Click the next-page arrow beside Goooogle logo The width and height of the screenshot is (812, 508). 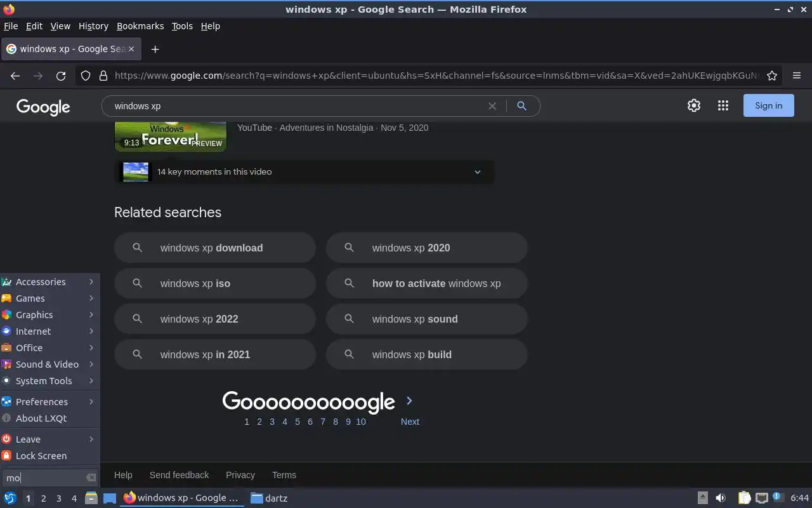coord(409,401)
